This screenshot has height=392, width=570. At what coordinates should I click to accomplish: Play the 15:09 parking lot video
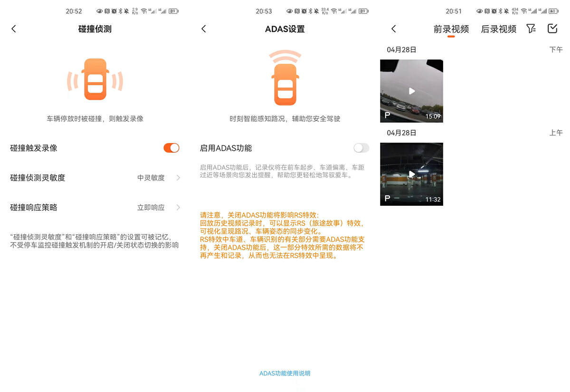[x=411, y=91]
